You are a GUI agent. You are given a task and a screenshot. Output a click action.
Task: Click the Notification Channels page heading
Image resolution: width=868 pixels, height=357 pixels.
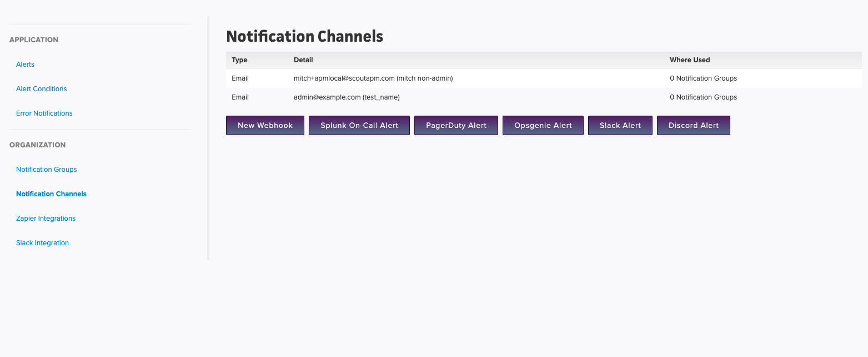[x=305, y=37]
